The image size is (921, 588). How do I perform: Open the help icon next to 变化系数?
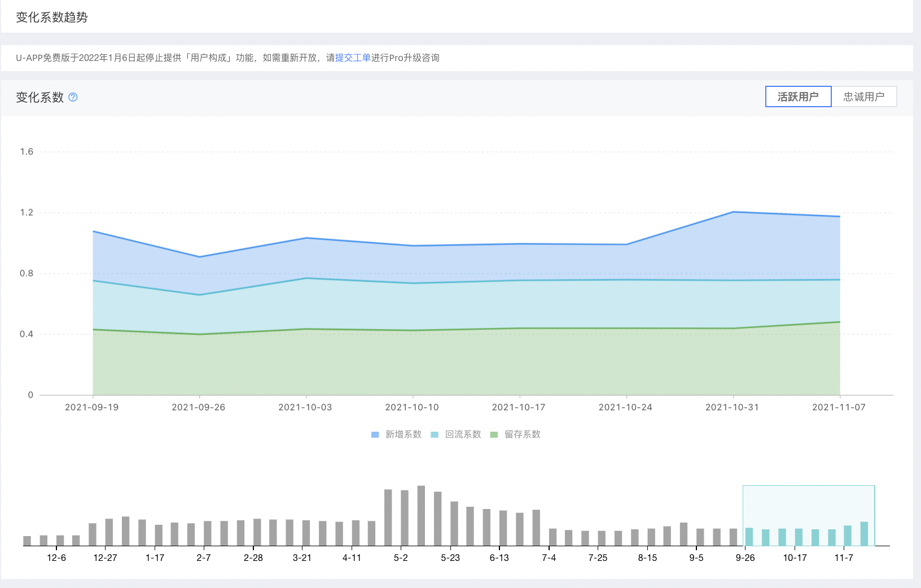pyautogui.click(x=73, y=97)
